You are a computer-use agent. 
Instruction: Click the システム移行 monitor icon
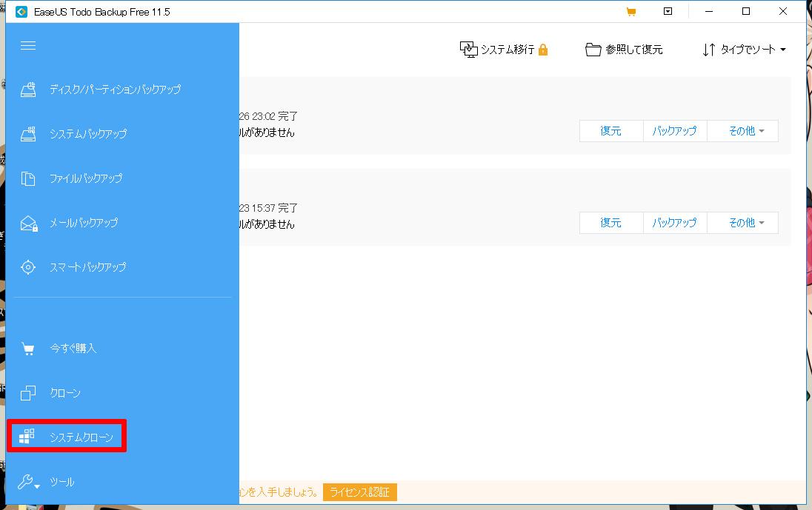pos(469,50)
